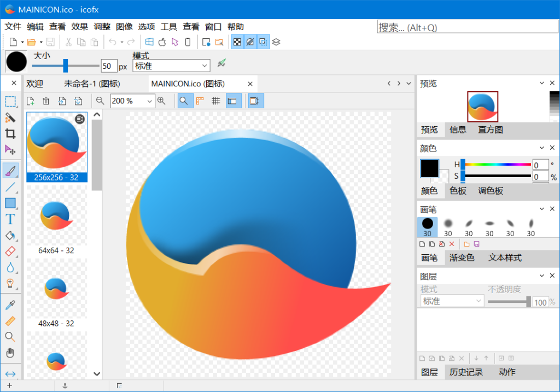The image size is (560, 392).
Task: Open the 效果 menu
Action: [80, 26]
